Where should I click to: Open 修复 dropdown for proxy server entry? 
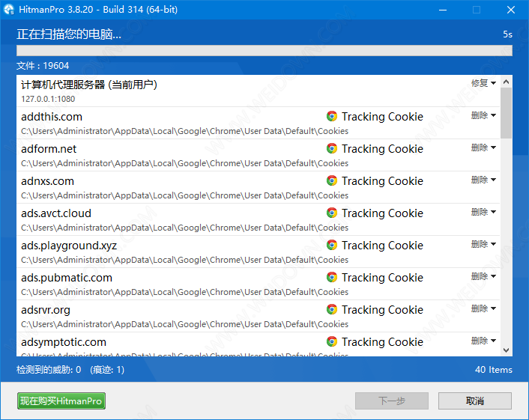483,83
